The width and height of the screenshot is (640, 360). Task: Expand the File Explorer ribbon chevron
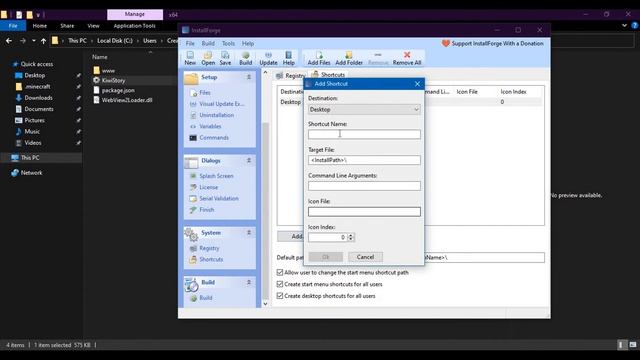[x=624, y=26]
